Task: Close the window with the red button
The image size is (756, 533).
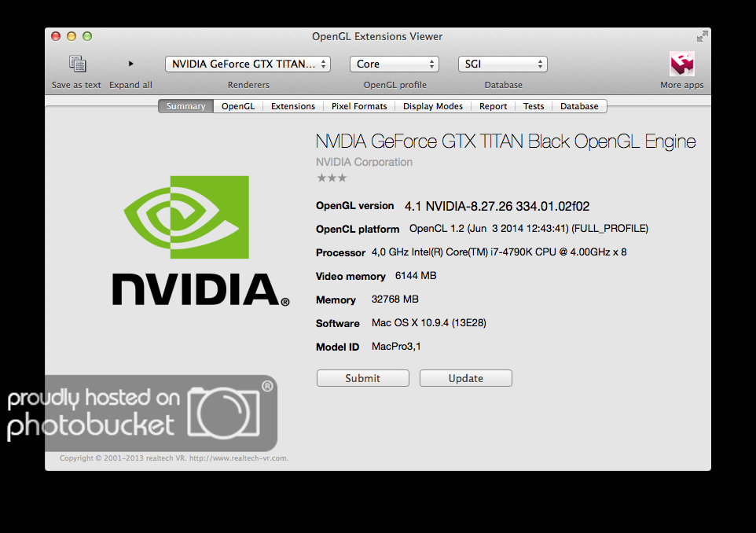Action: point(56,36)
